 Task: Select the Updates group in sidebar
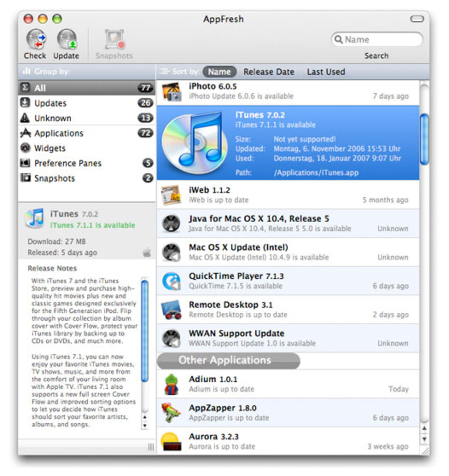pyautogui.click(x=51, y=103)
